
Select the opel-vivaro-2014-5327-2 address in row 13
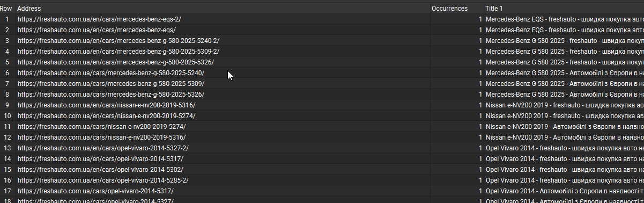[x=103, y=148]
